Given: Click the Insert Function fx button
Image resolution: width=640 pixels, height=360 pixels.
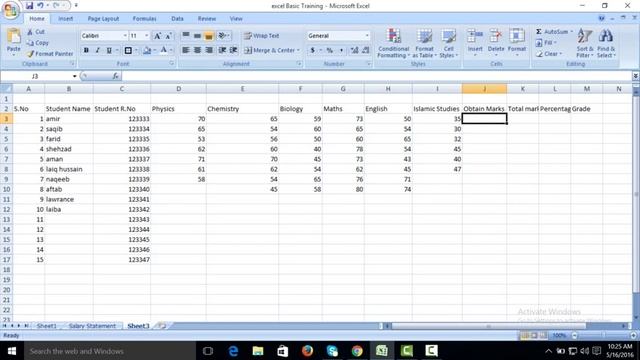Looking at the screenshot, I should pyautogui.click(x=116, y=76).
